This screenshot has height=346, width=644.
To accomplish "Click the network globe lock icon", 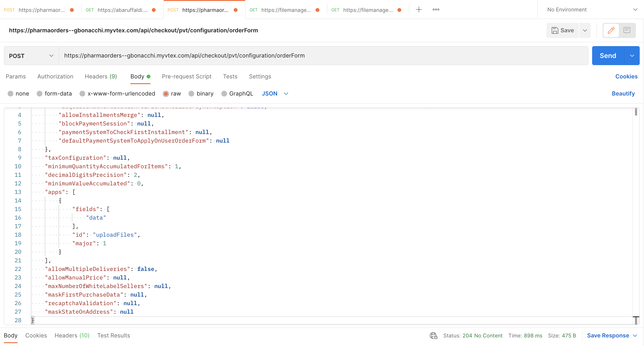I will tap(434, 336).
